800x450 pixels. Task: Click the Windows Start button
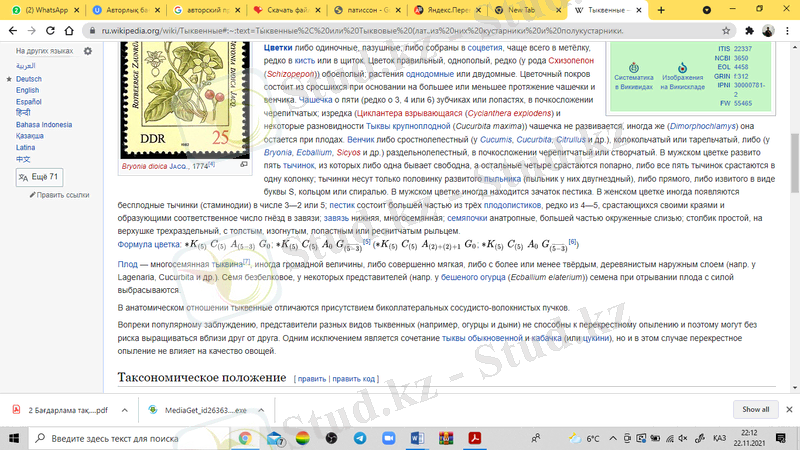coord(13,438)
